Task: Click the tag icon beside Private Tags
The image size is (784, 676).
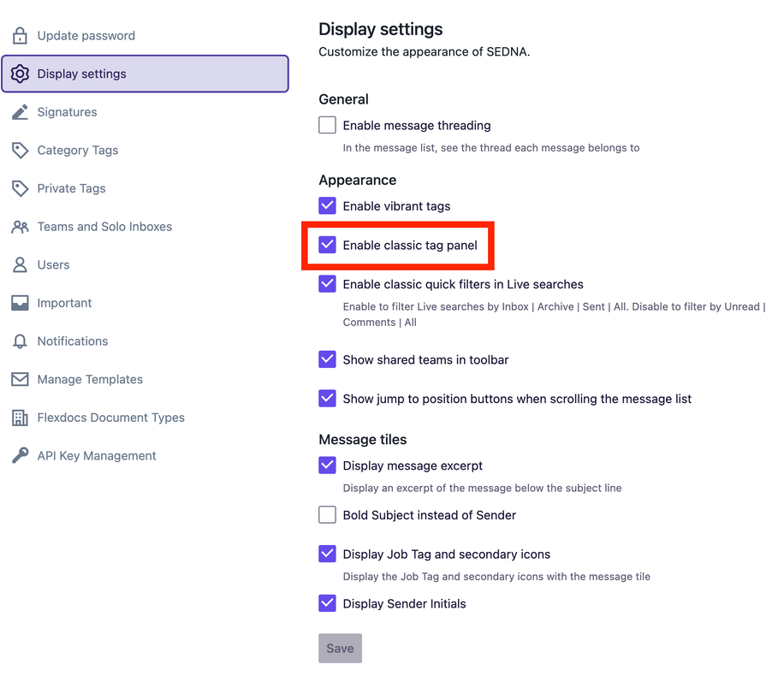Action: point(20,188)
